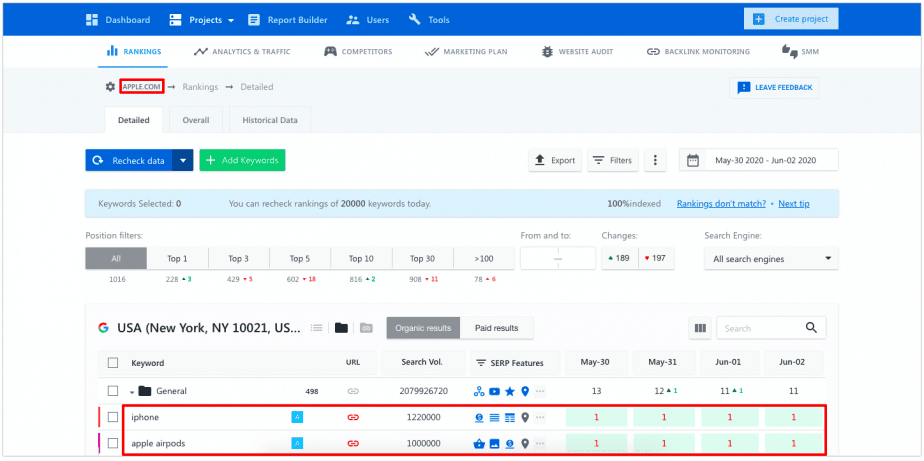Image resolution: width=924 pixels, height=461 pixels.
Task: Filter by 189 improved changes
Action: pyautogui.click(x=619, y=258)
